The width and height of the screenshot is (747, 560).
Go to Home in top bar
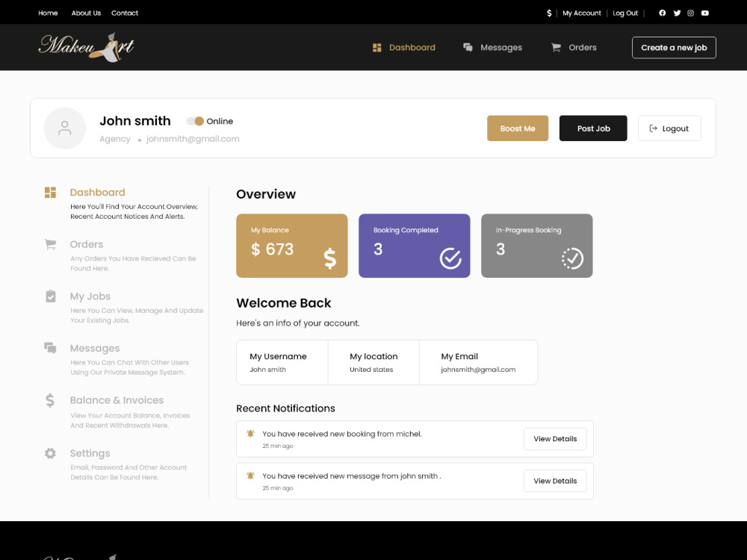tap(48, 13)
